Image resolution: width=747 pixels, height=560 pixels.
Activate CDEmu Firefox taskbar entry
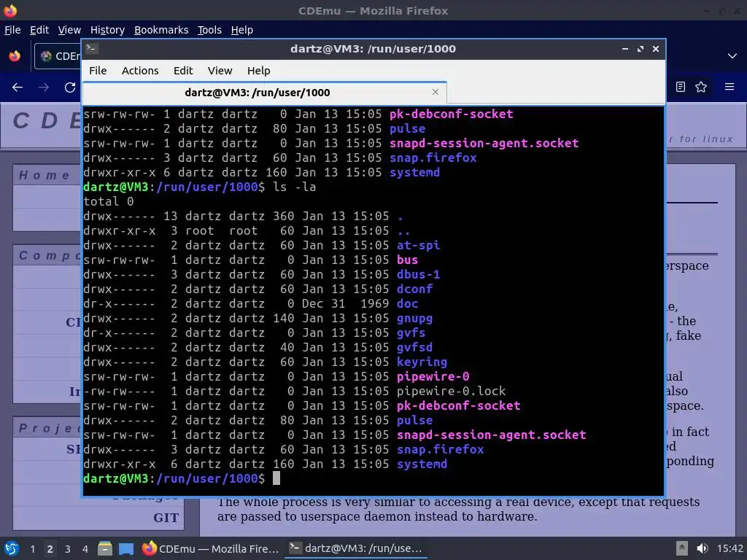(x=210, y=548)
